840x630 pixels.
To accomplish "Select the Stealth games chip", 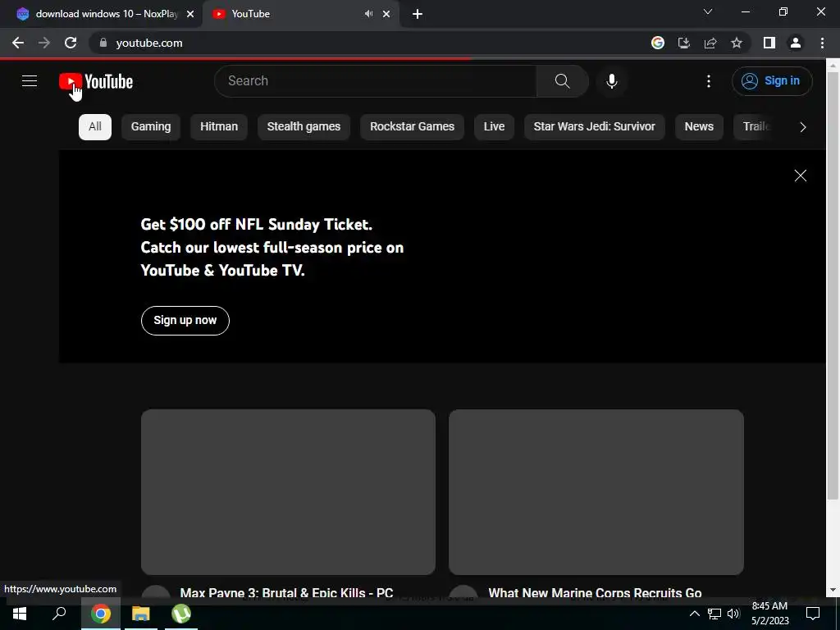I will 304,127.
